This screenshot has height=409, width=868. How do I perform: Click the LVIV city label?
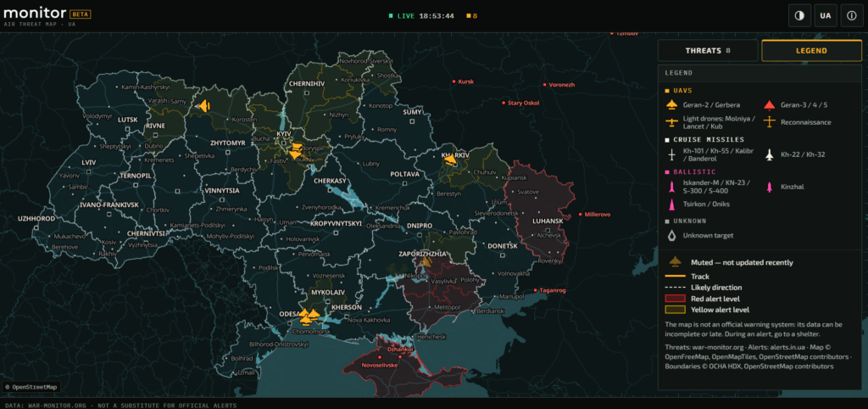(88, 162)
